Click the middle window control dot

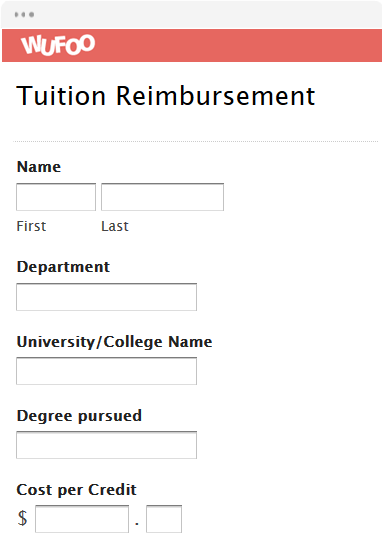tap(24, 15)
